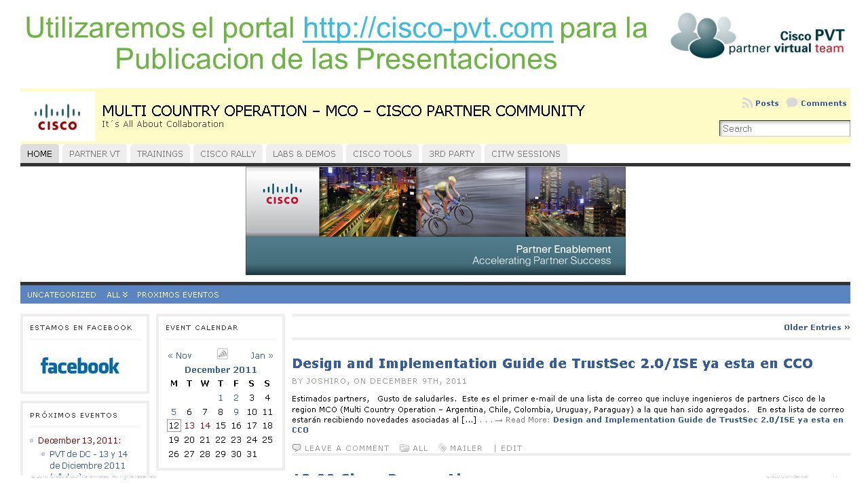
Task: Click the byline BY JOSHIRO, ON DECEMBER 9TH, 2011
Action: coord(380,382)
